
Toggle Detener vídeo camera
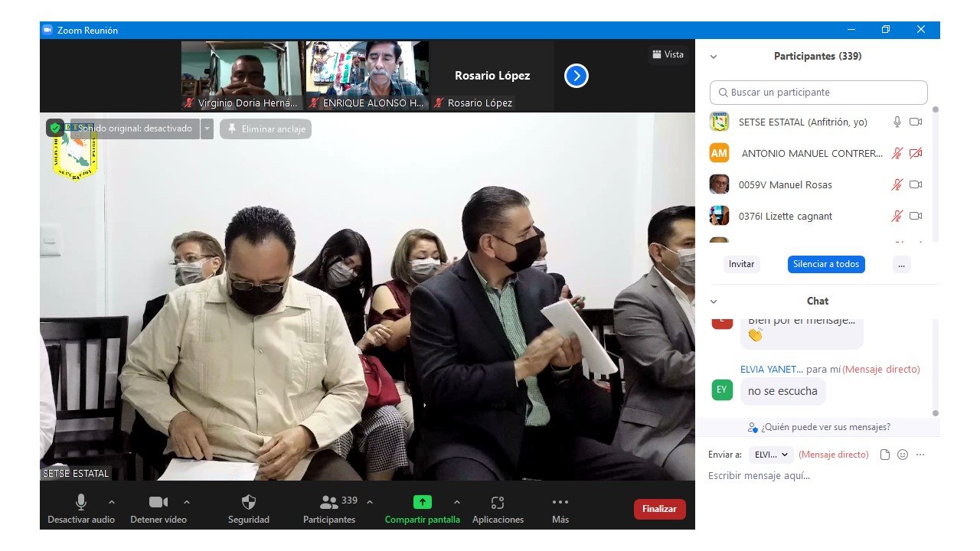(158, 502)
